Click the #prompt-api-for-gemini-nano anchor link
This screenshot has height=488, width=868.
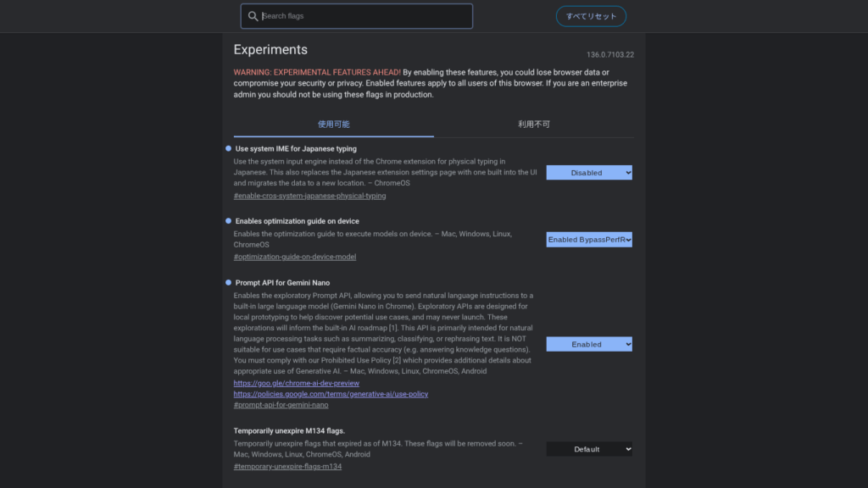(x=281, y=405)
